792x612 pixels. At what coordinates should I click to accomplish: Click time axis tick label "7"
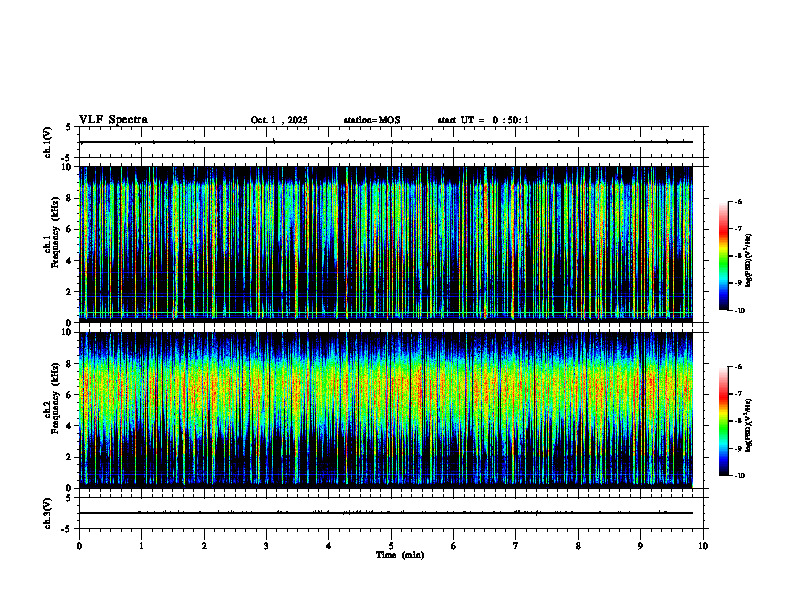tap(516, 546)
